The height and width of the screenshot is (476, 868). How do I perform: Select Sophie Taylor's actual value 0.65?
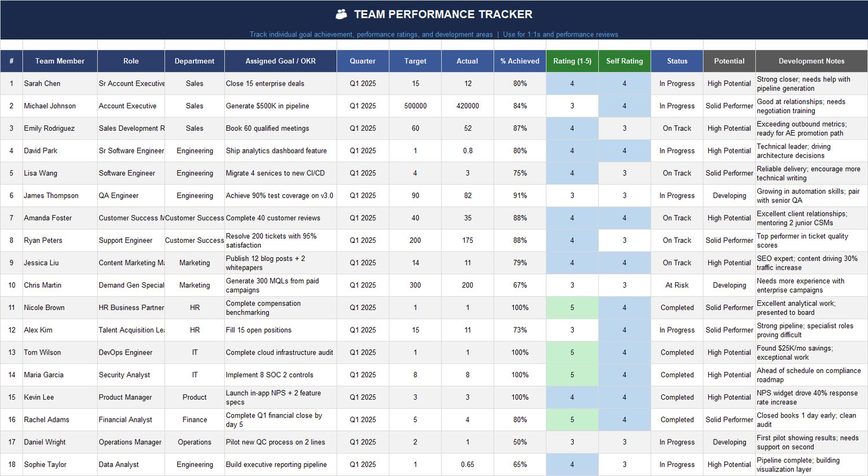pyautogui.click(x=468, y=464)
